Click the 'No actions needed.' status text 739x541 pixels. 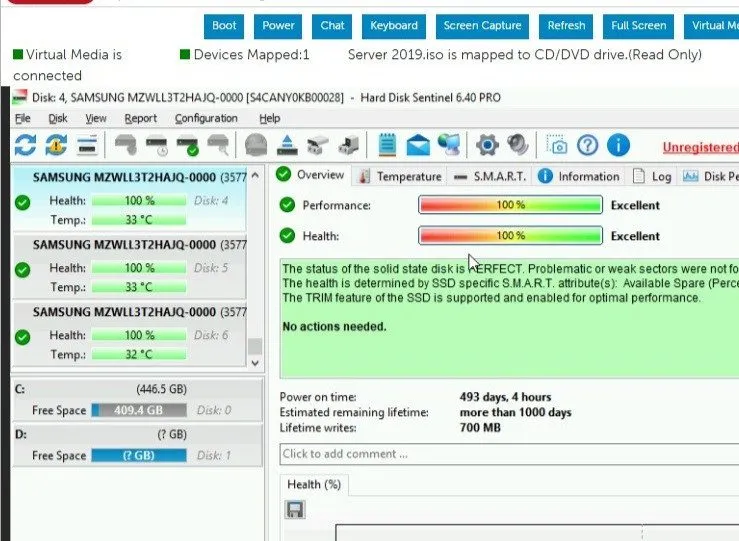point(334,327)
